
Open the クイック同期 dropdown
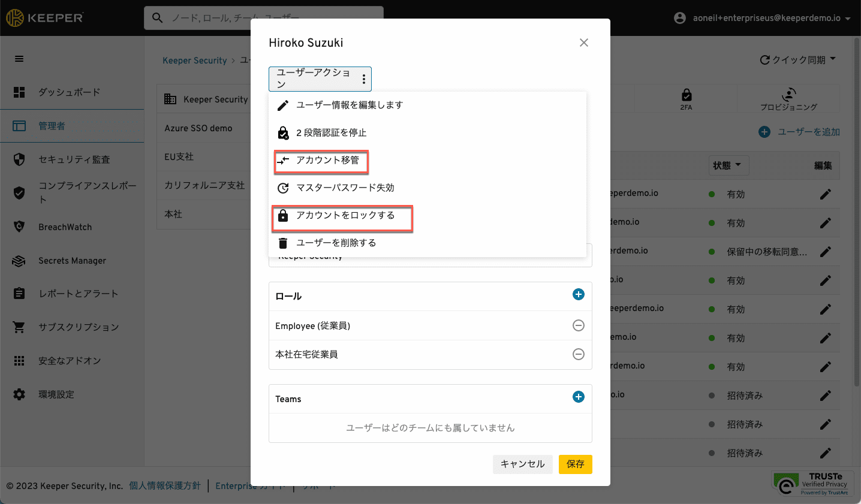coord(797,60)
